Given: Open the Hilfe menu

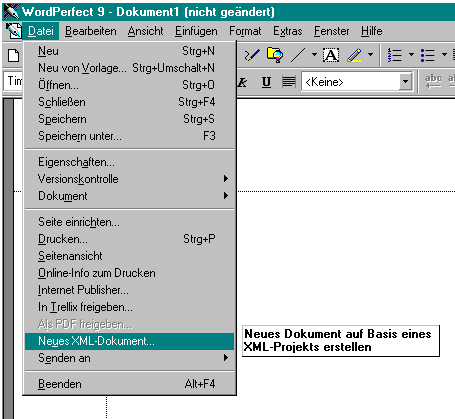Looking at the screenshot, I should [x=372, y=31].
